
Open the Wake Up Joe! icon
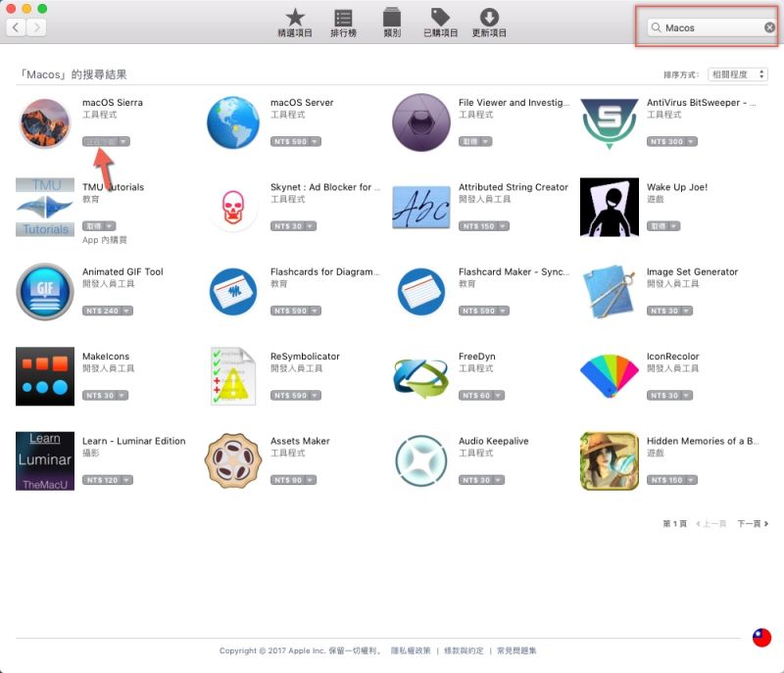click(609, 207)
